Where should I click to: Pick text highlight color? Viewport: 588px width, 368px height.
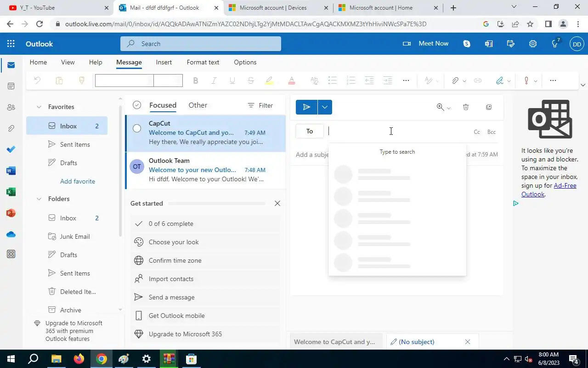click(x=269, y=80)
